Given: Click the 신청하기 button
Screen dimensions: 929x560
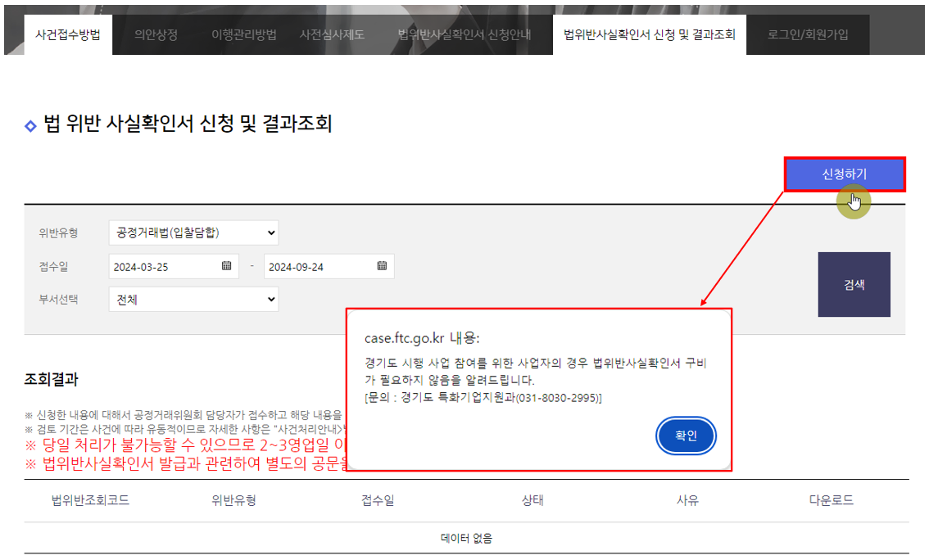Looking at the screenshot, I should pyautogui.click(x=845, y=174).
